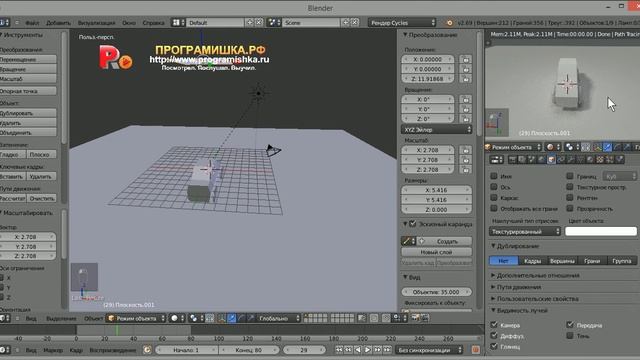Toggle snap during transform magnet icon
This screenshot has width=640, height=360.
click(386, 318)
